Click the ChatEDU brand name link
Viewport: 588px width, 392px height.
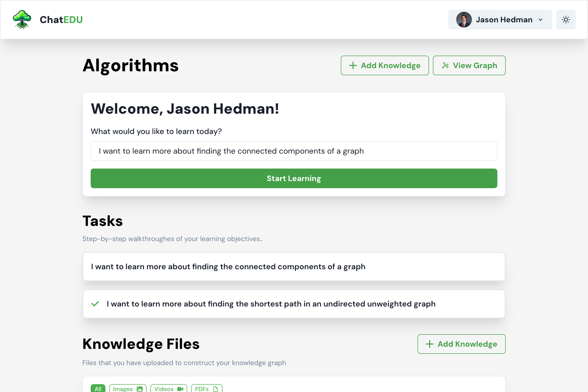pos(61,20)
